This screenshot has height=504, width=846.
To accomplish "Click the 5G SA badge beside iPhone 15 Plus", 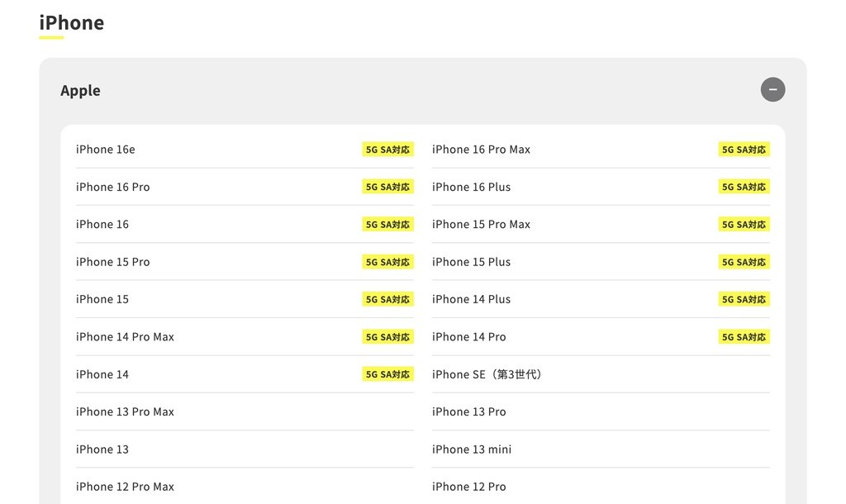I will 744,262.
